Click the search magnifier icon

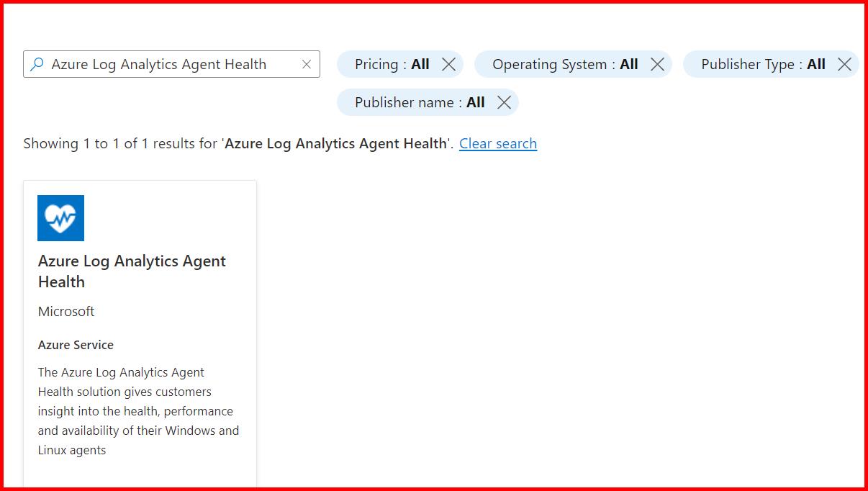click(x=37, y=64)
